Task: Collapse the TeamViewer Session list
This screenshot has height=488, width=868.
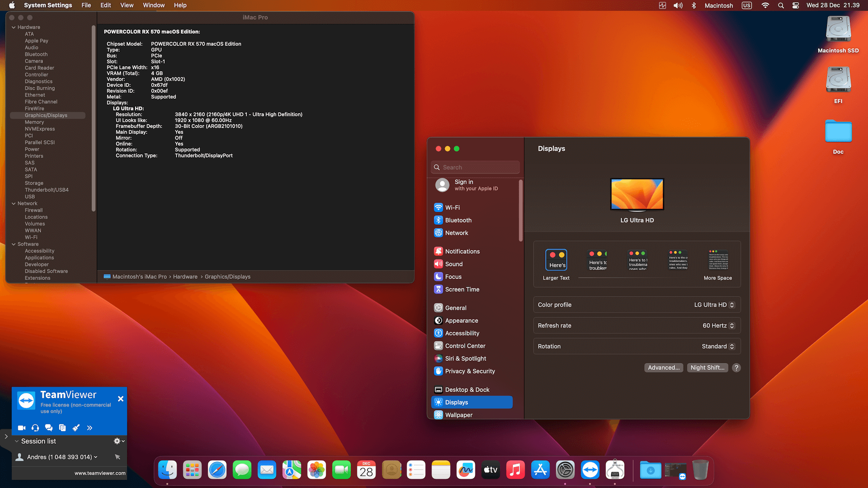Action: [x=17, y=441]
